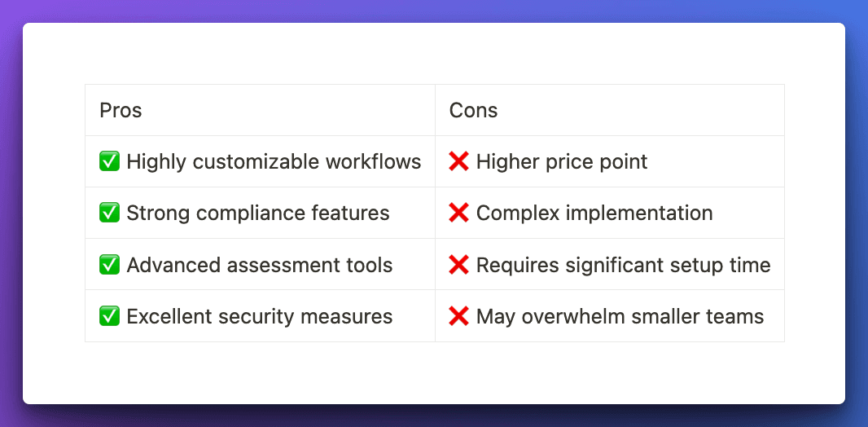Click the Higher price point text
Image resolution: width=868 pixels, height=427 pixels.
[x=562, y=161]
